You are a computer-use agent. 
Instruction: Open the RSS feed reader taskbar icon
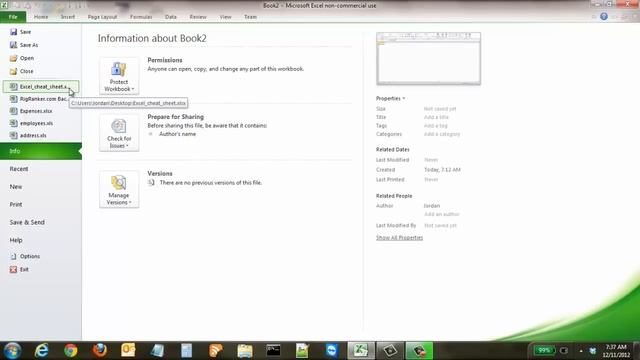coord(216,351)
